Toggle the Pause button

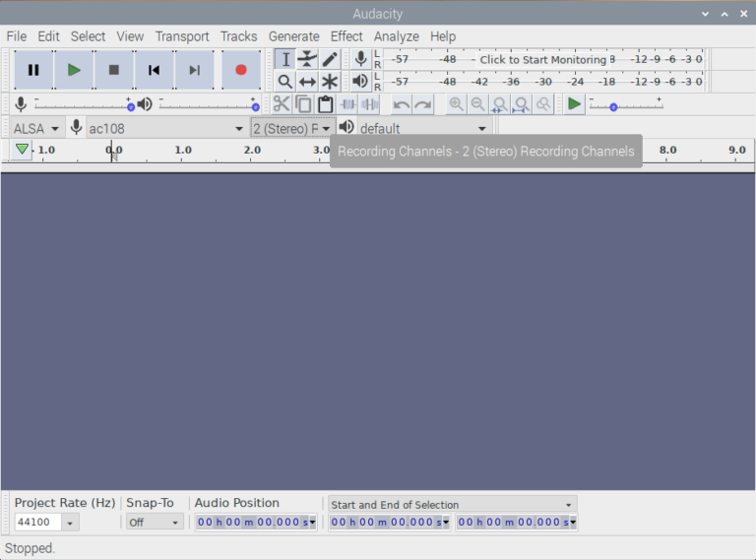pyautogui.click(x=33, y=70)
